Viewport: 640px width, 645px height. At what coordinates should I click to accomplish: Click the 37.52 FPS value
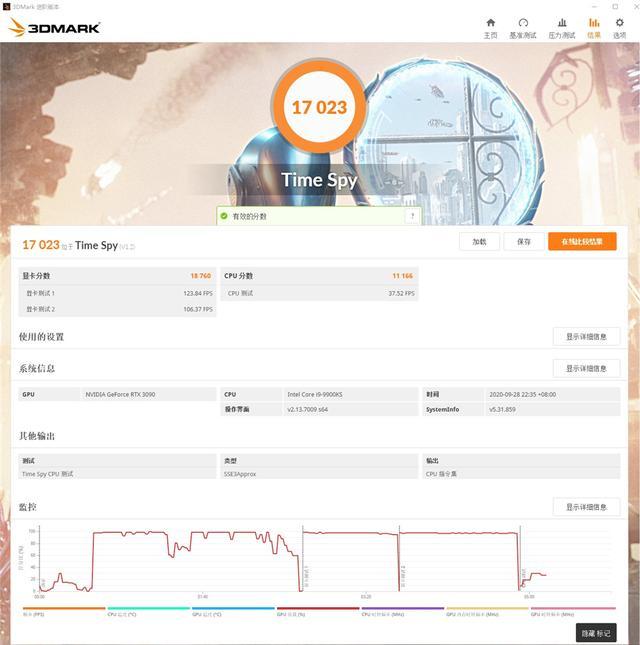(x=401, y=293)
